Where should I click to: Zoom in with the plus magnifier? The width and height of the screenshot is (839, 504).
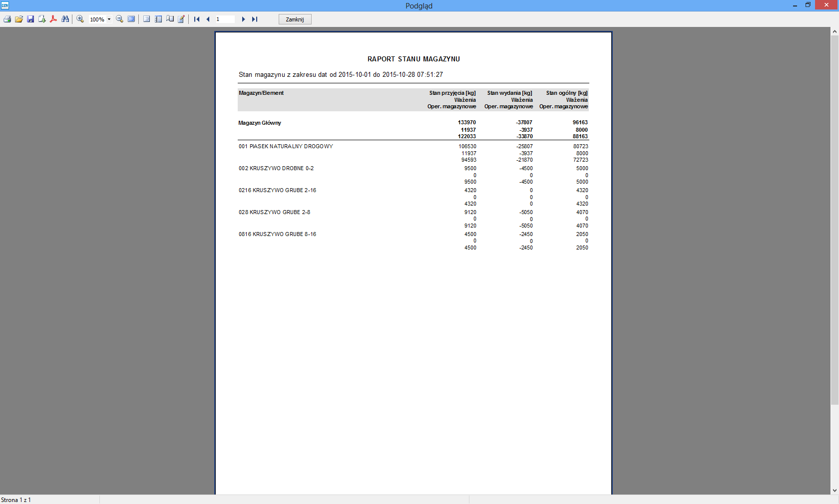[x=80, y=19]
